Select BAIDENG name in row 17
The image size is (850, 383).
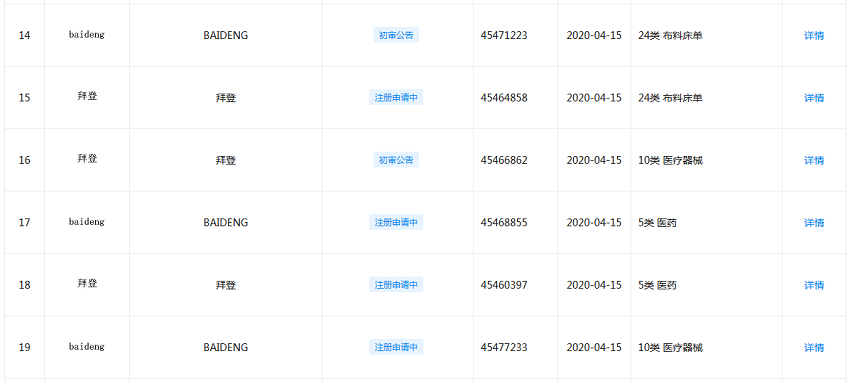[226, 223]
